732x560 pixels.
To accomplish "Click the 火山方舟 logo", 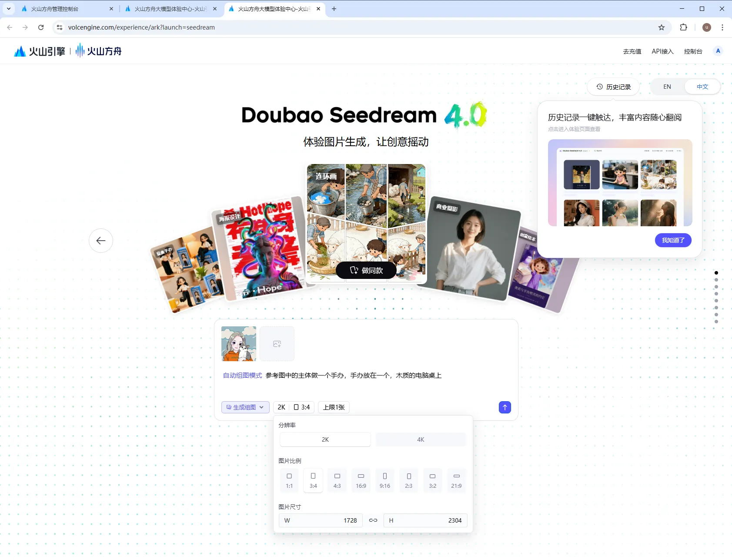I will point(99,51).
